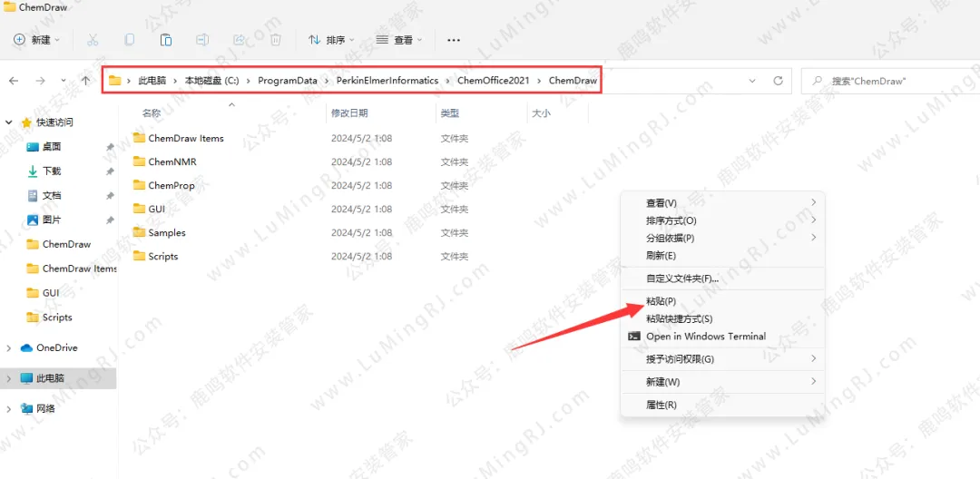Click the pin icon next to 桌面
The width and height of the screenshot is (980, 479).
[110, 147]
